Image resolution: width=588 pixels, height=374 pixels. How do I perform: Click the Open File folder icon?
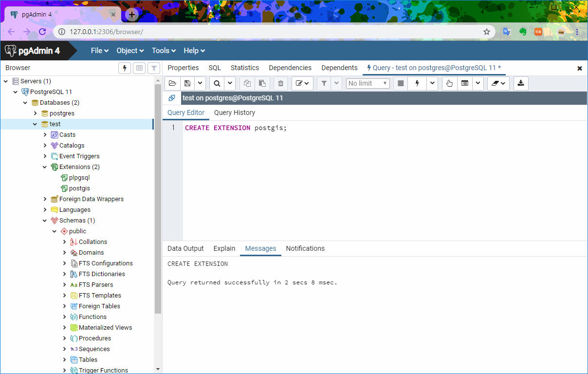pos(172,83)
